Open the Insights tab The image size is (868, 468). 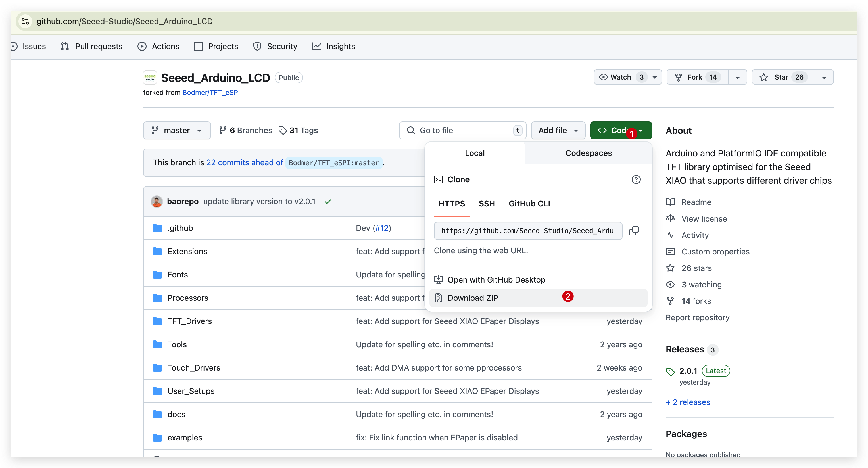click(333, 46)
